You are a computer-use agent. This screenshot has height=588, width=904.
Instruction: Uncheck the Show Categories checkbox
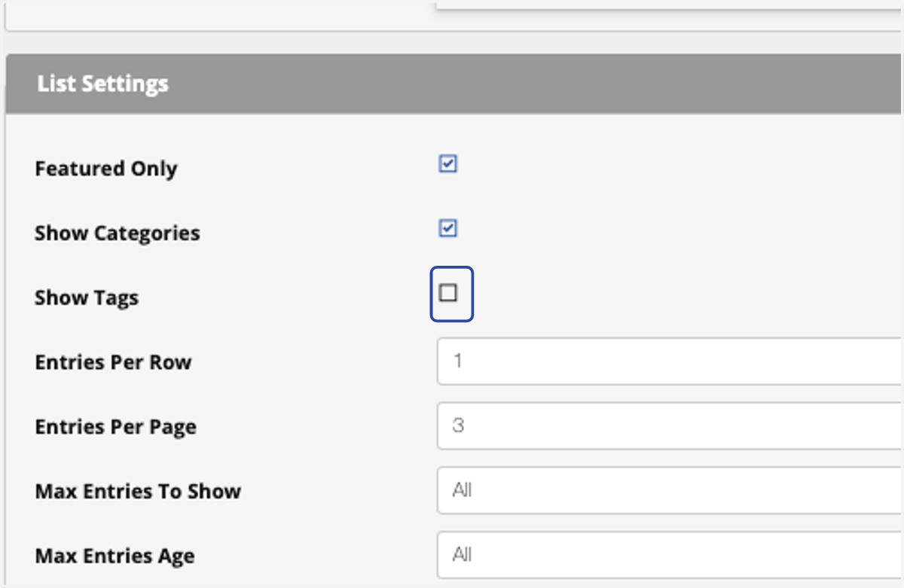click(448, 228)
